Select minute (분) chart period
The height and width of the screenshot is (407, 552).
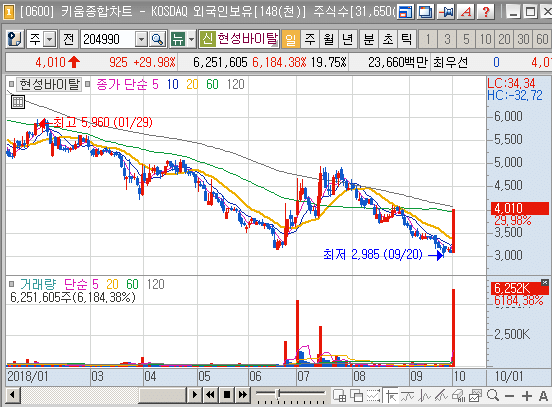(x=369, y=39)
